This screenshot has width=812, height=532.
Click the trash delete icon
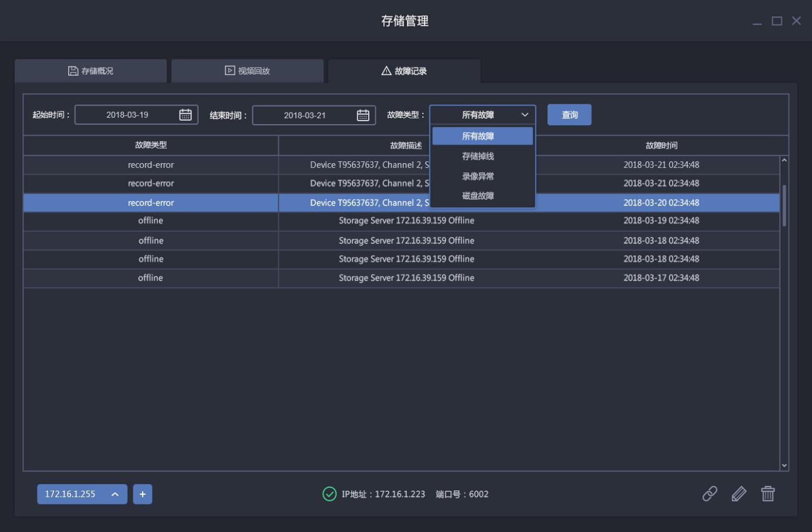click(768, 494)
